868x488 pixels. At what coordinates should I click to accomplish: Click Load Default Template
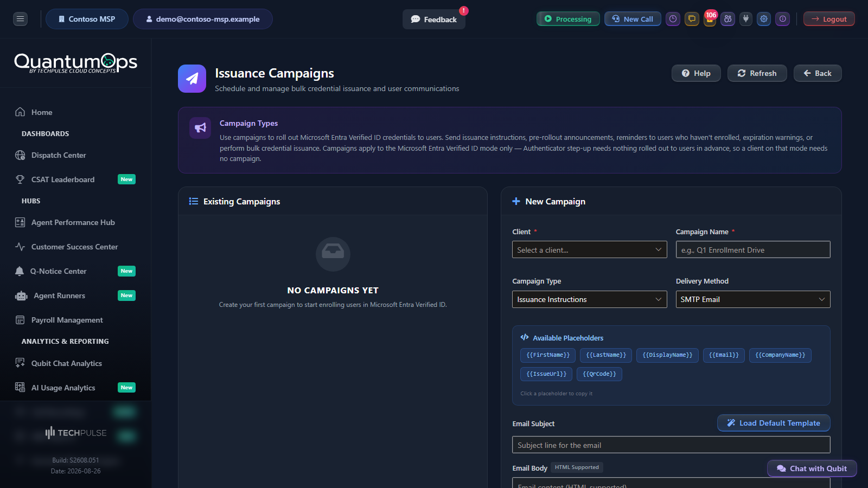[774, 423]
